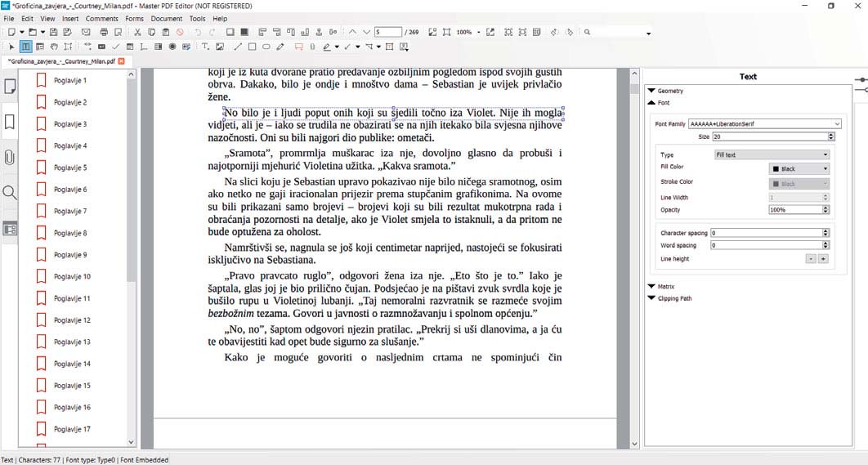The height and width of the screenshot is (465, 868).
Task: Select the Insert Image tool
Action: 220,47
